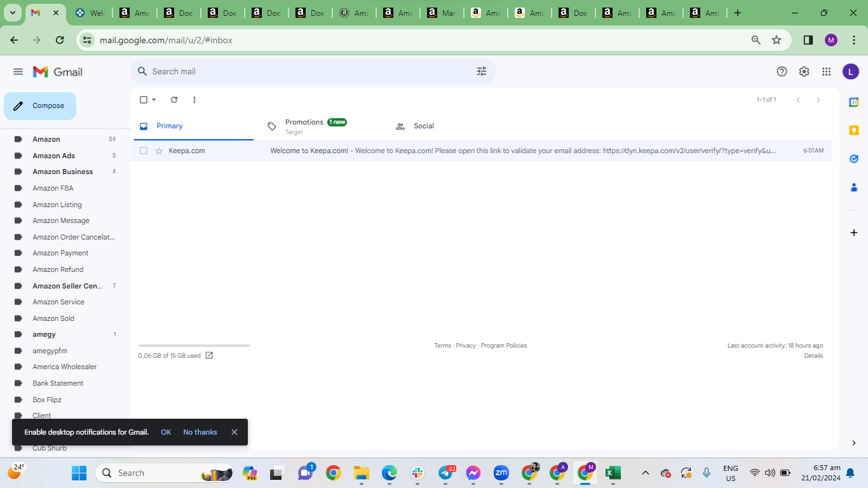
Task: Open Chrome side panel button
Action: pos(808,40)
